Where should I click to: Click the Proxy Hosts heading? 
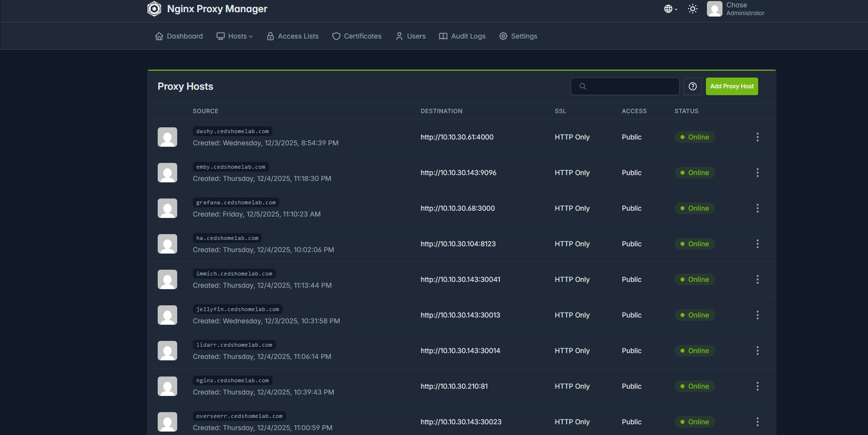(x=186, y=86)
